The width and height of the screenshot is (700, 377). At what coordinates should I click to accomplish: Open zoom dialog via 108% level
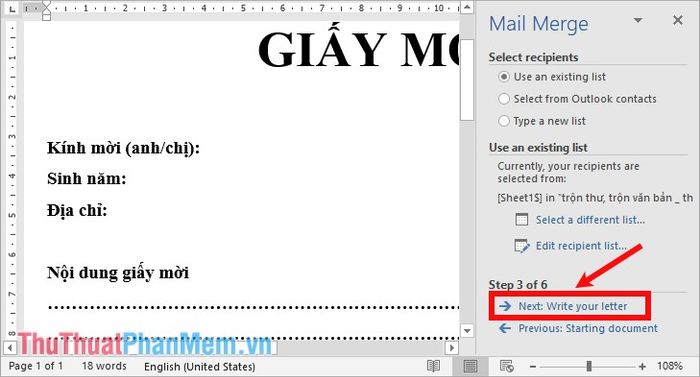click(669, 366)
